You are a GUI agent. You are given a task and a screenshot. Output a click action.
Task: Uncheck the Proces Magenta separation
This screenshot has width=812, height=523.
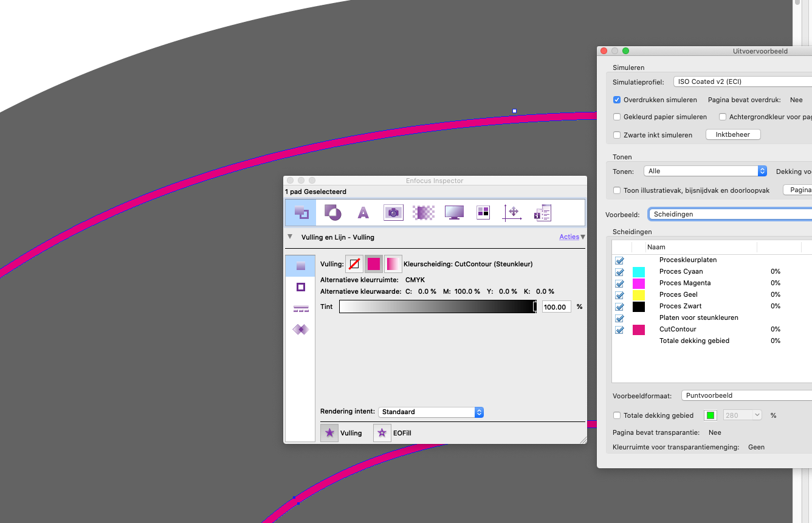coord(619,283)
